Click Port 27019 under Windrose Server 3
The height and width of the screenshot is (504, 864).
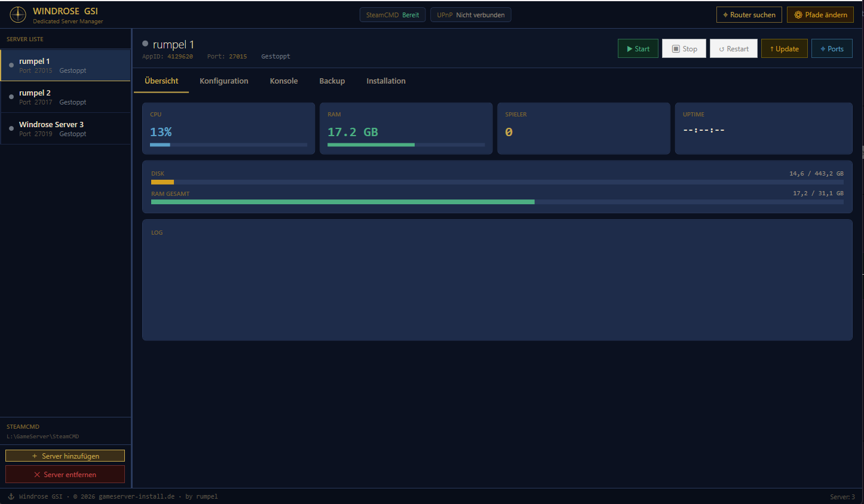pyautogui.click(x=36, y=134)
